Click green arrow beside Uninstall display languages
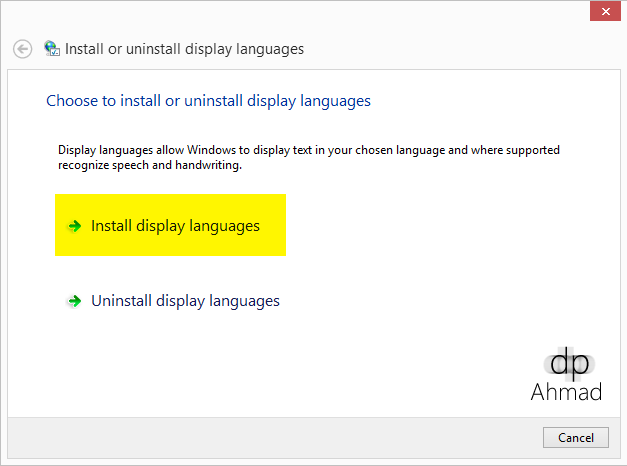This screenshot has width=627, height=466. [73, 301]
